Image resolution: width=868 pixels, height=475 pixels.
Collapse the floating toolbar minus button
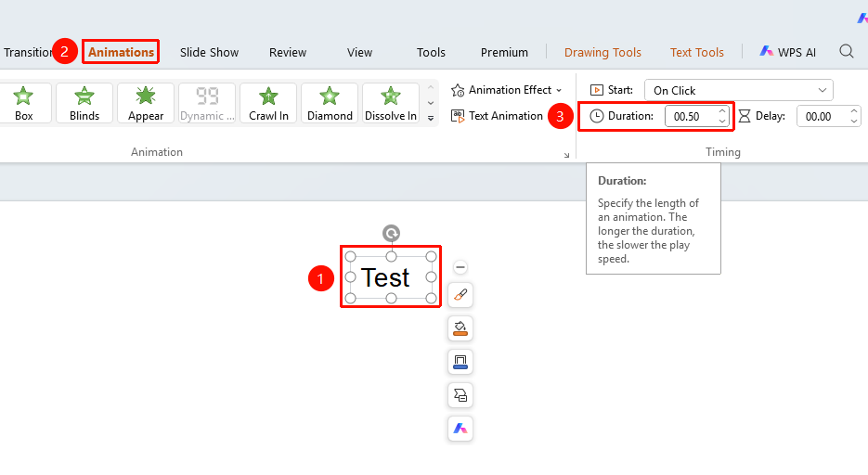click(460, 267)
